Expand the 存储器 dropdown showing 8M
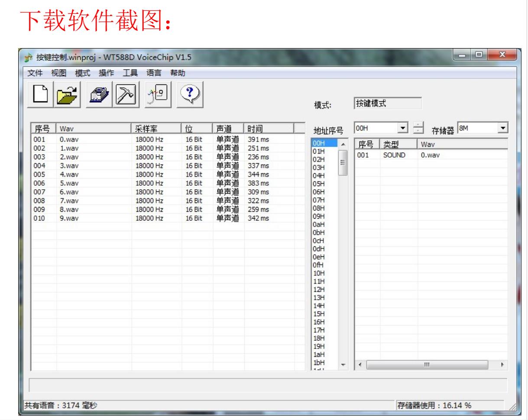This screenshot has width=528, height=420. tap(503, 128)
